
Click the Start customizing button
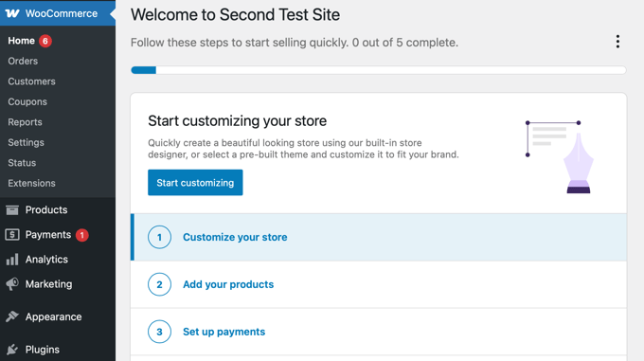[195, 182]
